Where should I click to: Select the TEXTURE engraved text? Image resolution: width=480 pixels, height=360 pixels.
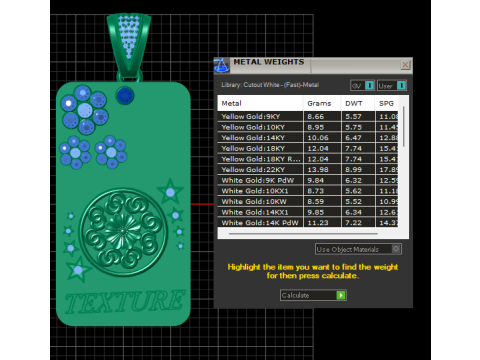124,302
